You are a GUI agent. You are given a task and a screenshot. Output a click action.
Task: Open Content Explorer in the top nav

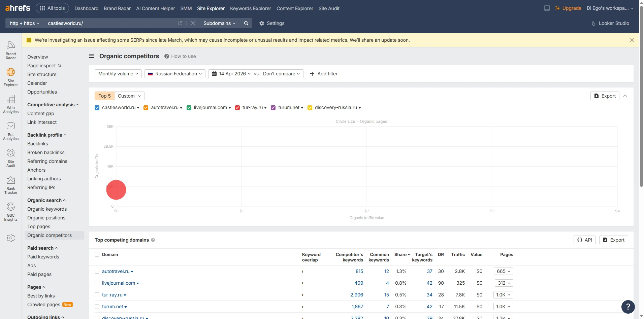tap(295, 8)
